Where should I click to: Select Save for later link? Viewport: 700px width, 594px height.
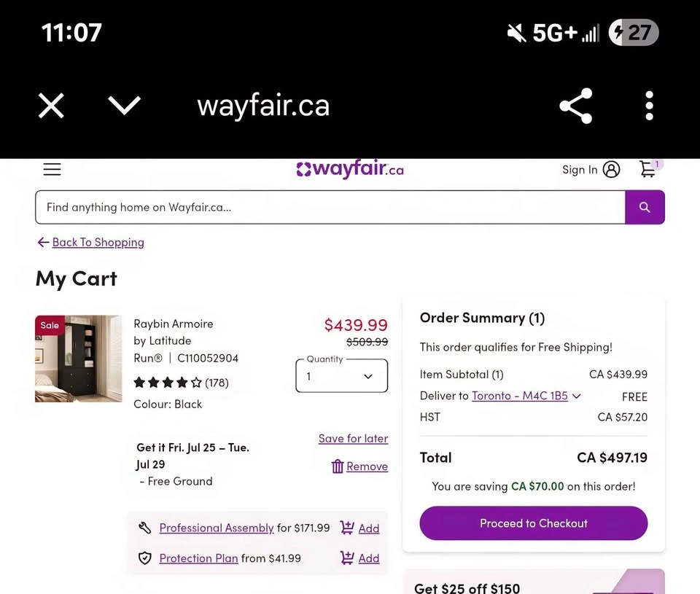point(353,438)
